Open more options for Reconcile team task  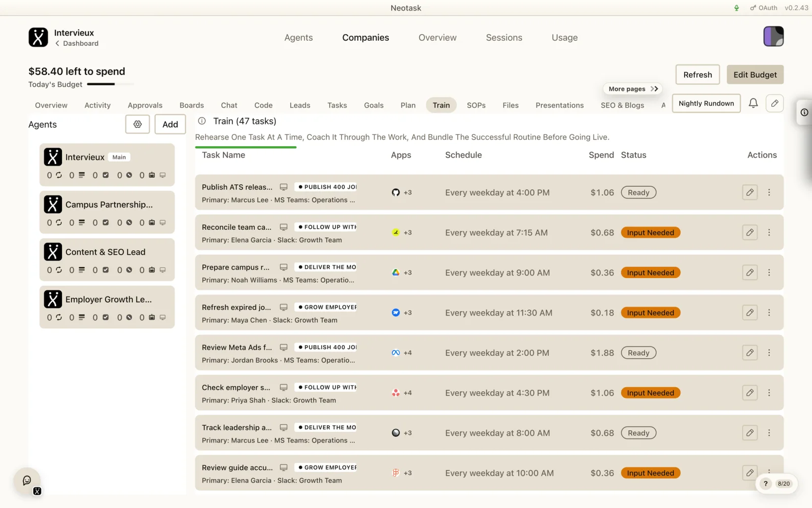769,232
